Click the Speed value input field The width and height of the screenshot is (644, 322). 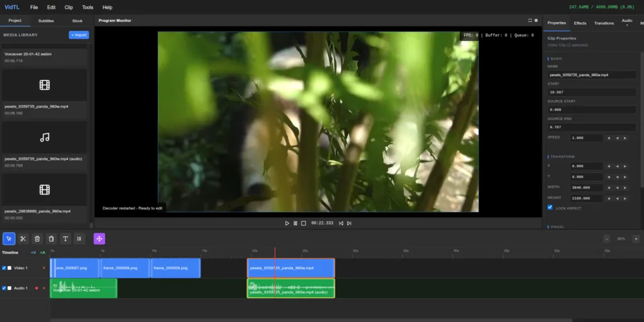[586, 138]
